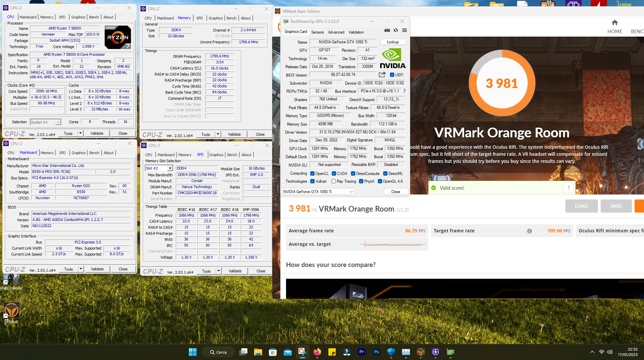Open Snipping Tool from the taskbar

302,352
